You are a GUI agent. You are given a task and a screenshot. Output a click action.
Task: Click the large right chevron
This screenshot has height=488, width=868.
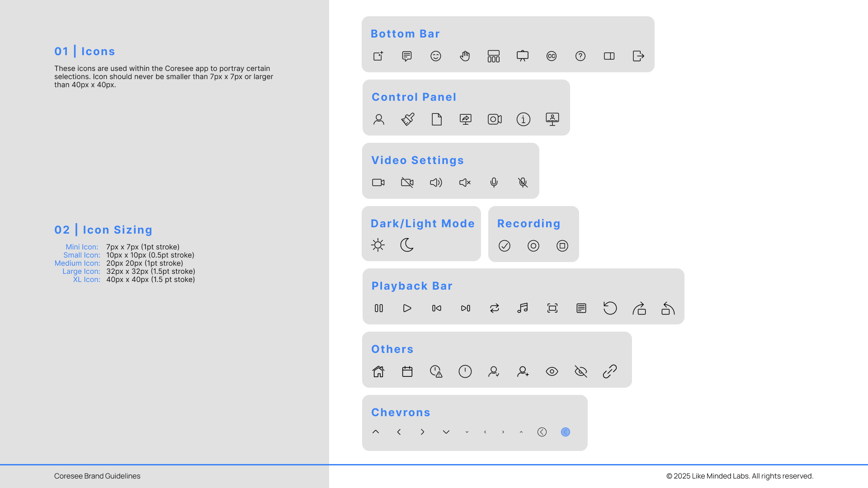[x=423, y=432]
